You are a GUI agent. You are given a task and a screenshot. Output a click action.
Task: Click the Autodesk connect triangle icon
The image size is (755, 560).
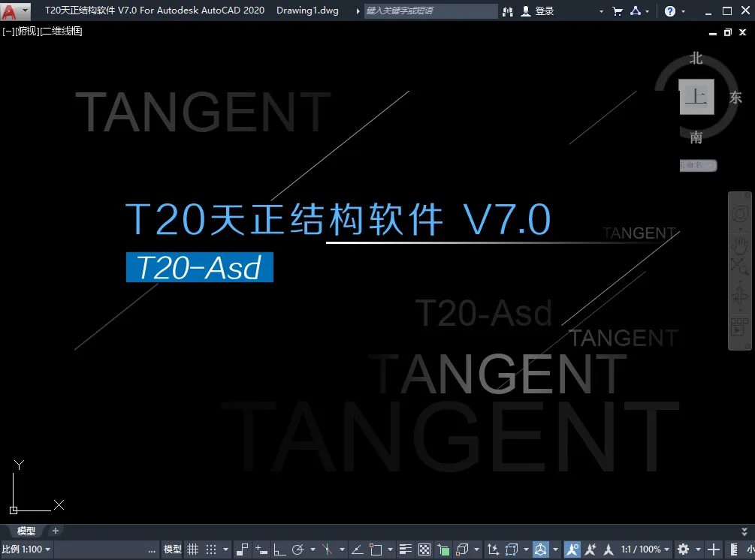(x=636, y=11)
